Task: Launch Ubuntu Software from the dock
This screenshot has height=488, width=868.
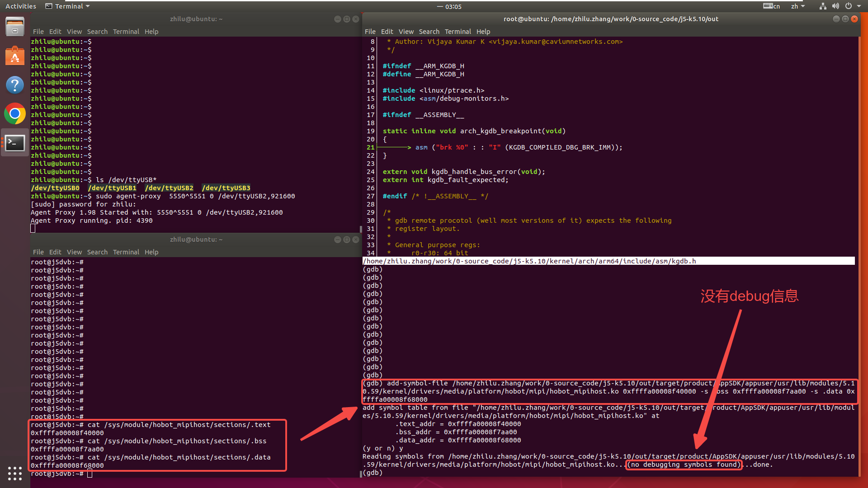Action: 15,56
